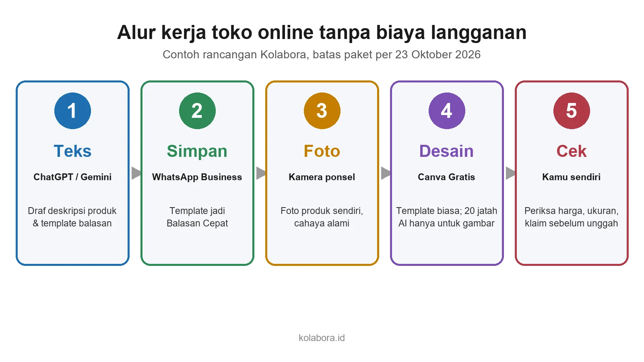Click the subtitle 'Contoh rancangan Kolabora'
The image size is (644, 362).
click(x=322, y=55)
